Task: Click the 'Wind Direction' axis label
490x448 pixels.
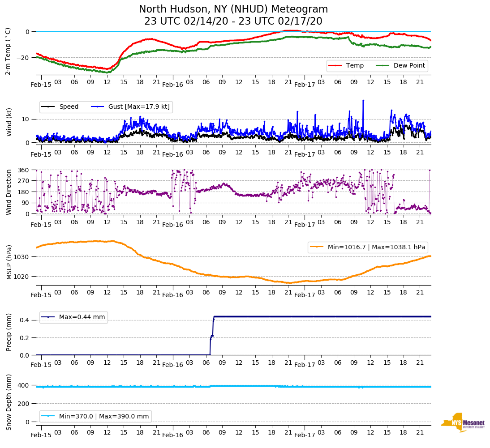Action: point(9,192)
